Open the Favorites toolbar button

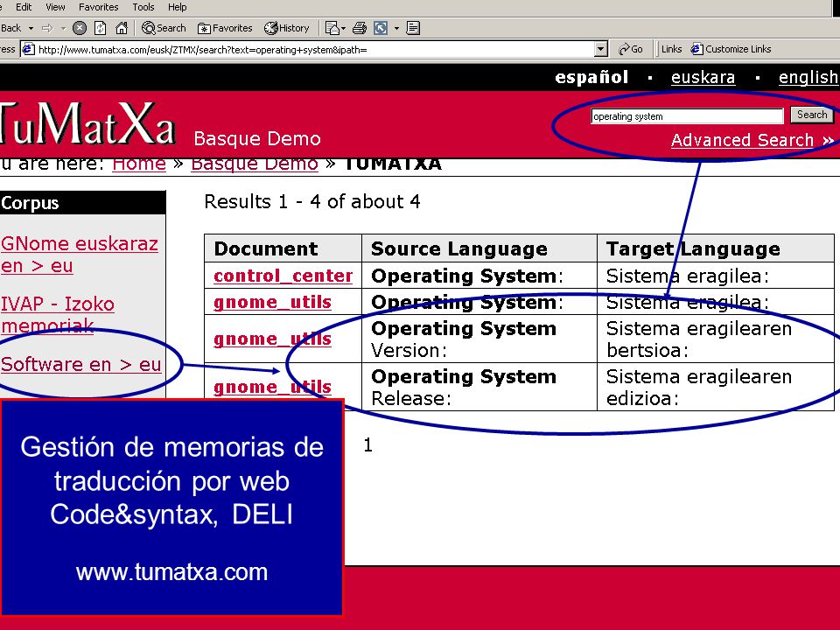pyautogui.click(x=225, y=28)
